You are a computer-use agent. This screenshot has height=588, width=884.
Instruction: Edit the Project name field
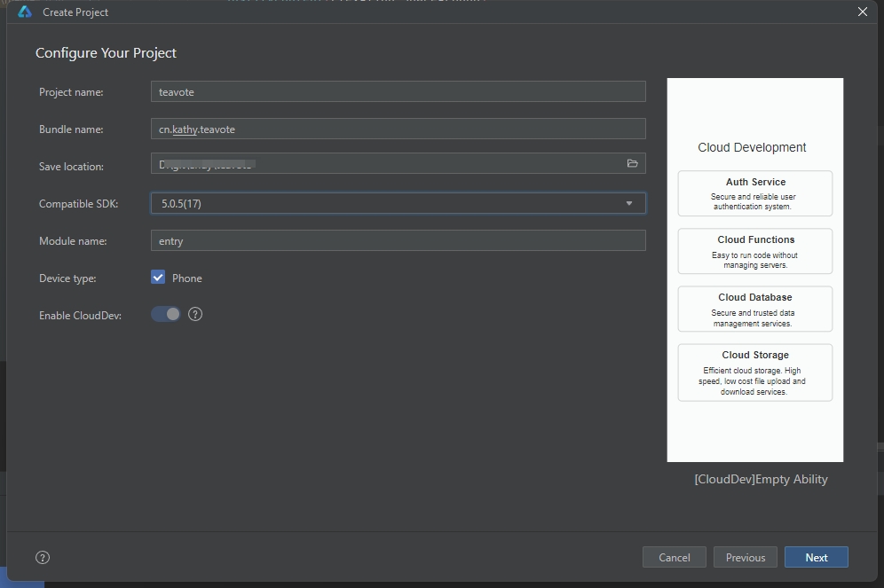pyautogui.click(x=398, y=92)
